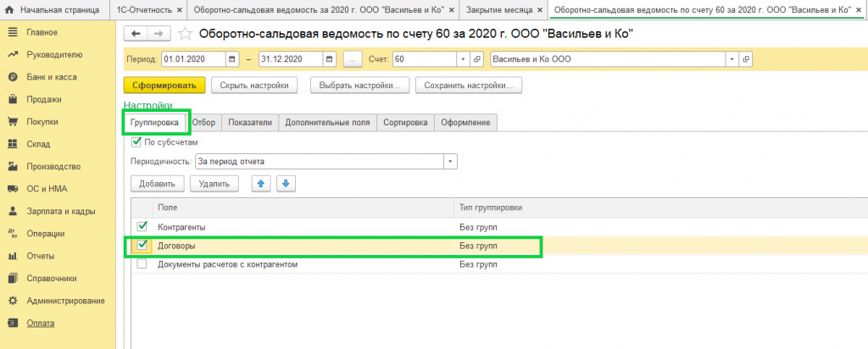Click the Покупки cart icon
The height and width of the screenshot is (349, 868).
pyautogui.click(x=13, y=122)
